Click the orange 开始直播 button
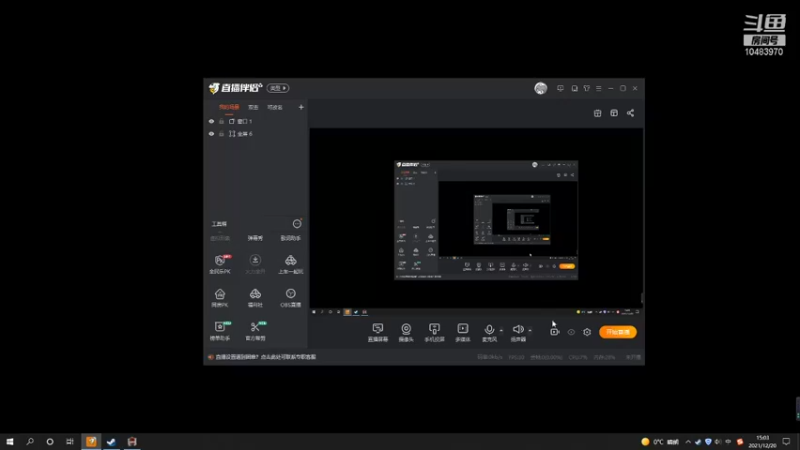800x450 pixels. coord(618,332)
